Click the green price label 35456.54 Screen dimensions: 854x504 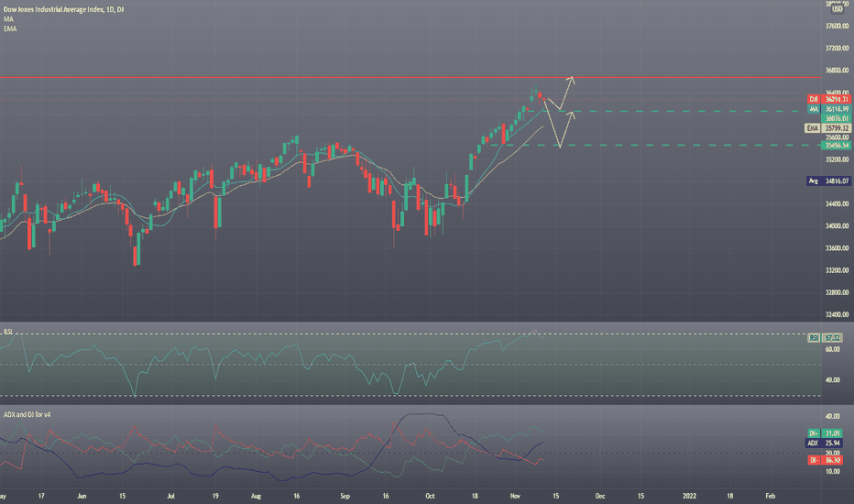point(838,146)
